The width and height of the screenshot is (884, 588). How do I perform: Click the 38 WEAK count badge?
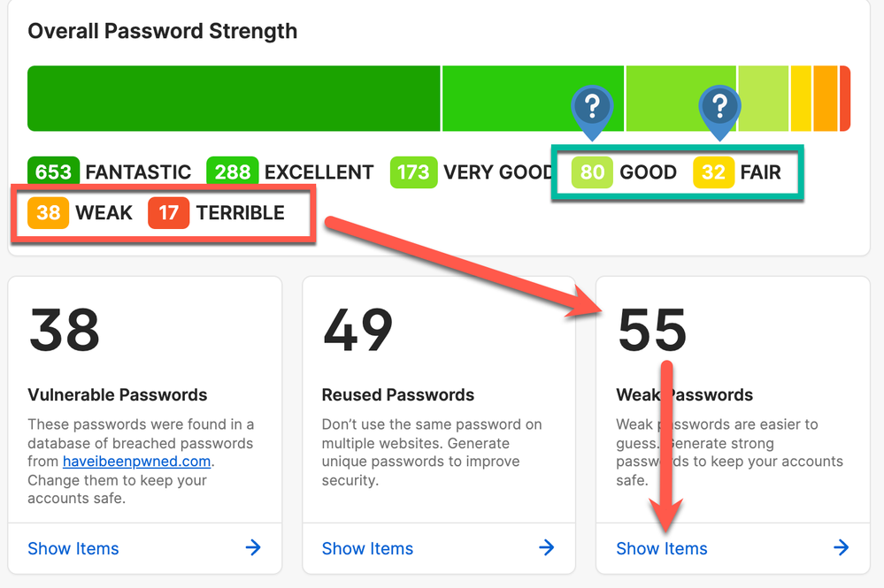point(49,213)
